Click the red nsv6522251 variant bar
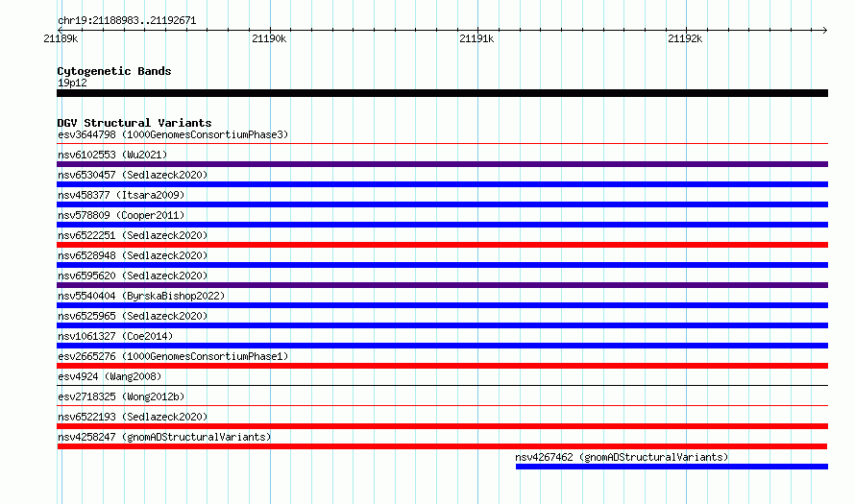The image size is (855, 504). click(442, 245)
